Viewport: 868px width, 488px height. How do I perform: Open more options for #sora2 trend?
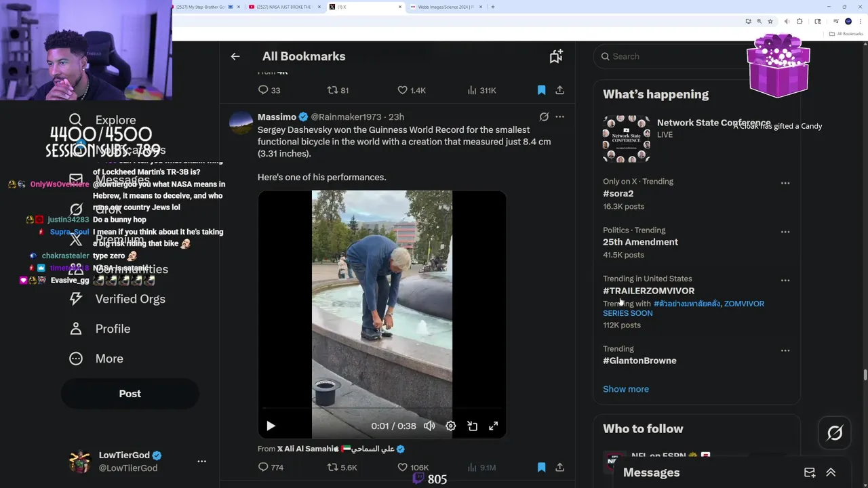tap(785, 183)
